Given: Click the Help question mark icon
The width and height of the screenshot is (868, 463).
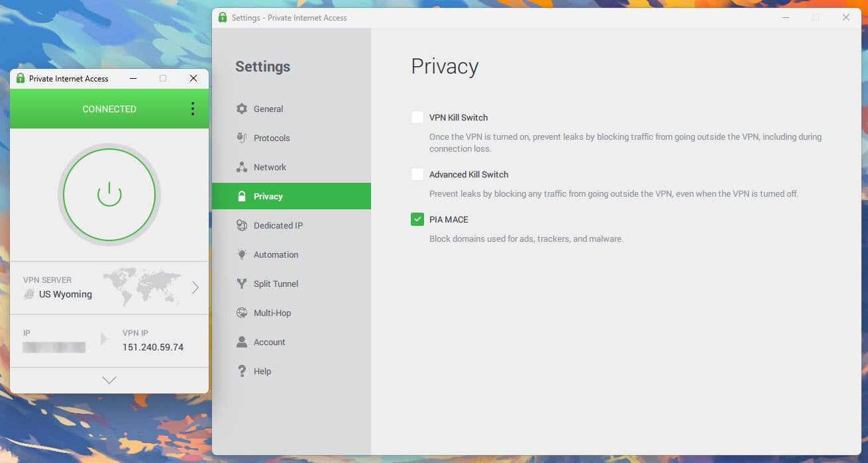Looking at the screenshot, I should pyautogui.click(x=242, y=371).
